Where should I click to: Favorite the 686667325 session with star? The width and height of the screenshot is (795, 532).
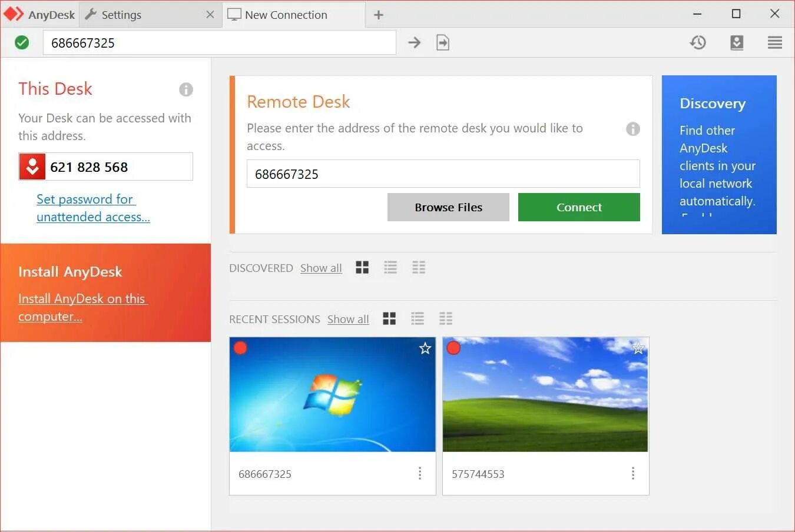coord(425,348)
